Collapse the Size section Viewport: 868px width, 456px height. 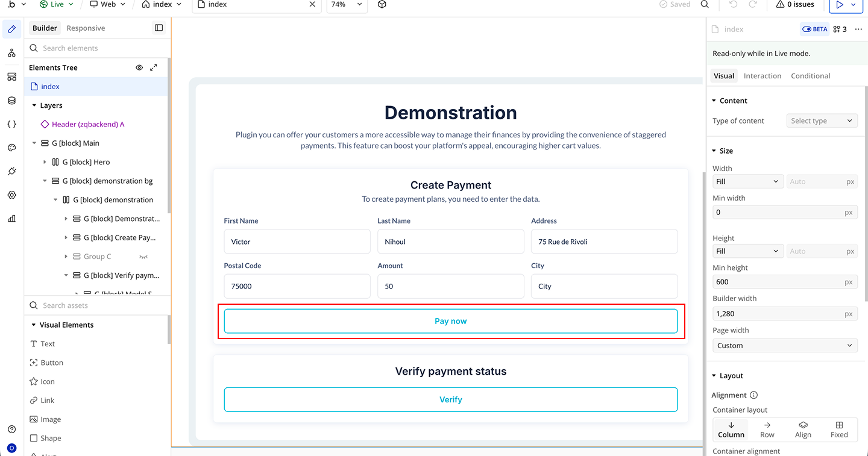[714, 151]
